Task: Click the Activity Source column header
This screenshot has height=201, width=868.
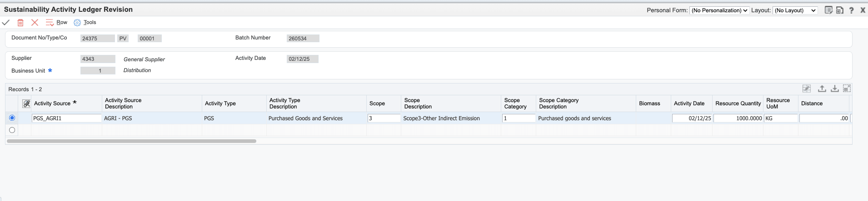Action: [x=52, y=103]
